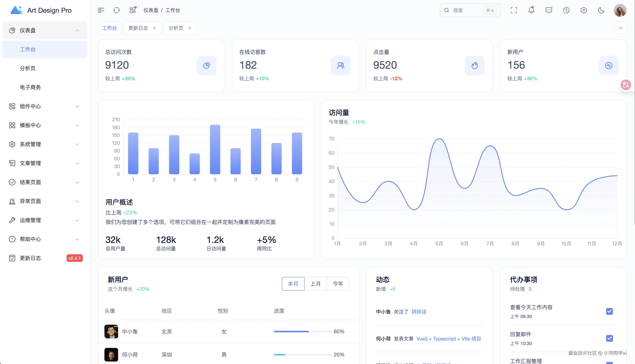Open the settings hexagon icon
The height and width of the screenshot is (364, 635).
tap(584, 10)
